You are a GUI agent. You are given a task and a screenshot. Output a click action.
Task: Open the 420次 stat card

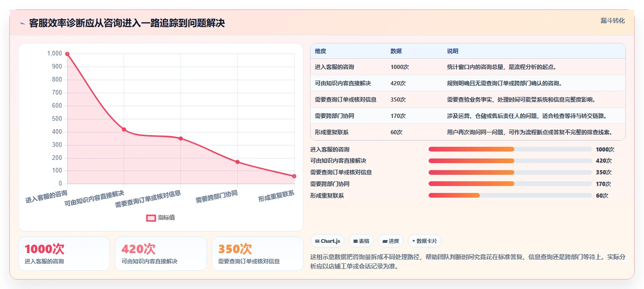tap(161, 254)
